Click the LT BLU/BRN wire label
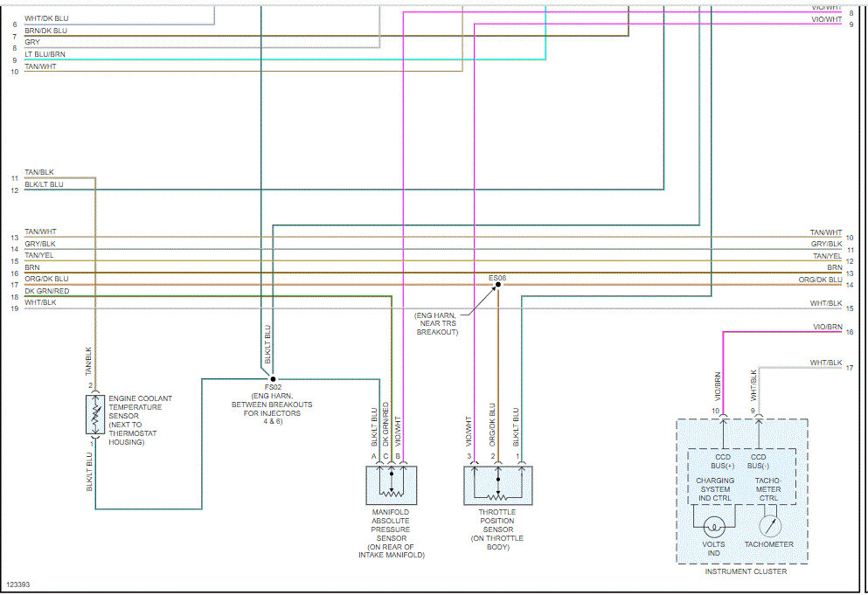The image size is (868, 595). pos(45,54)
